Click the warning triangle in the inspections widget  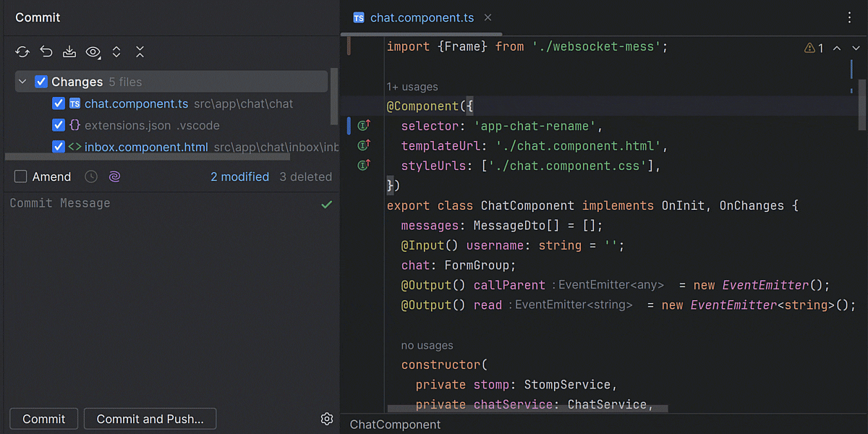click(x=809, y=48)
